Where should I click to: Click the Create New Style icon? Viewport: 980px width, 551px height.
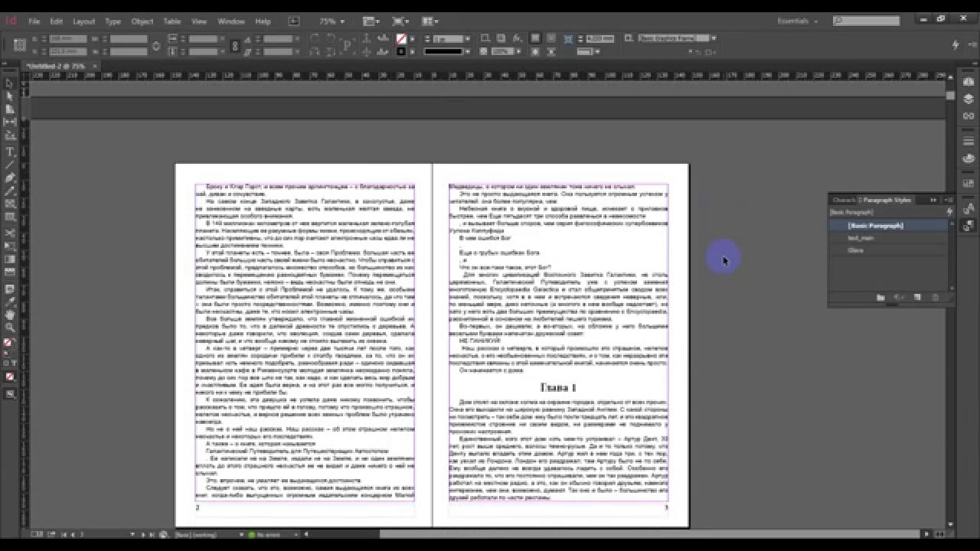917,298
